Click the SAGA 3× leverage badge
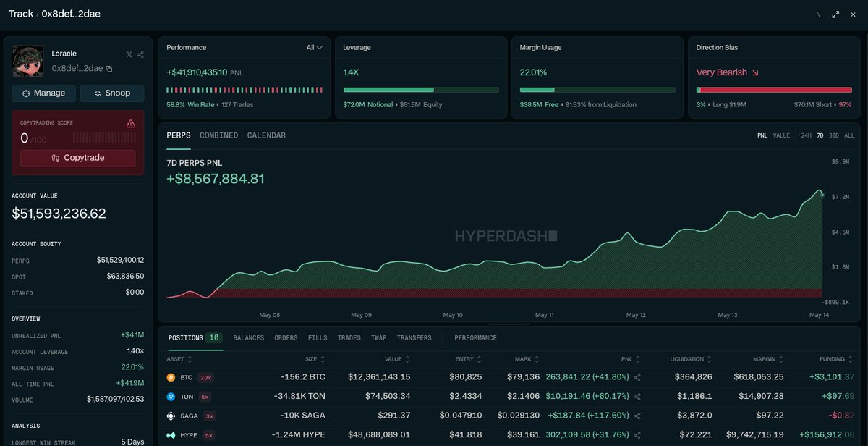Viewport: 868px width, 446px height. coord(209,416)
